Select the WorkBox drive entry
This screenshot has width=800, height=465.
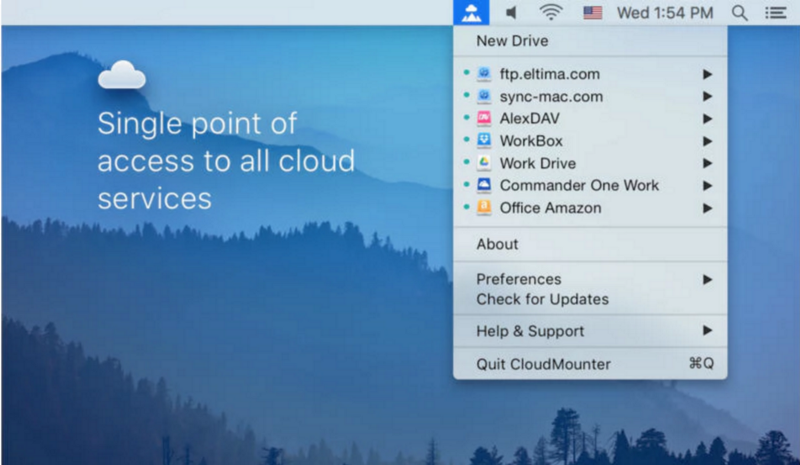590,141
